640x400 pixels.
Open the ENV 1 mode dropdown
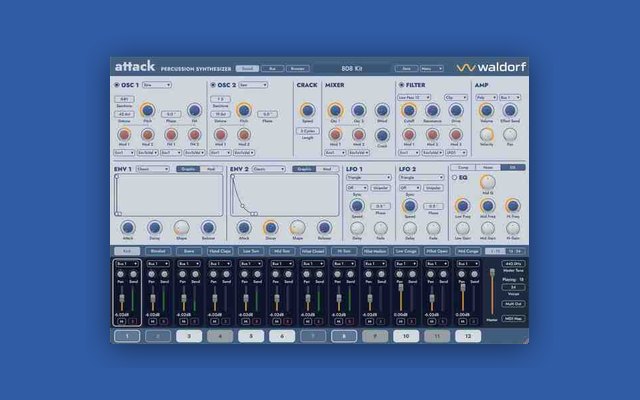pos(153,169)
